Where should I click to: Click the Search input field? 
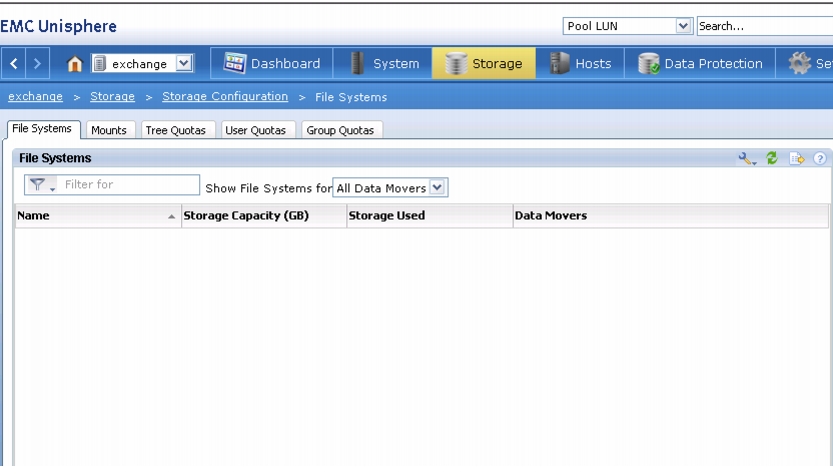764,26
